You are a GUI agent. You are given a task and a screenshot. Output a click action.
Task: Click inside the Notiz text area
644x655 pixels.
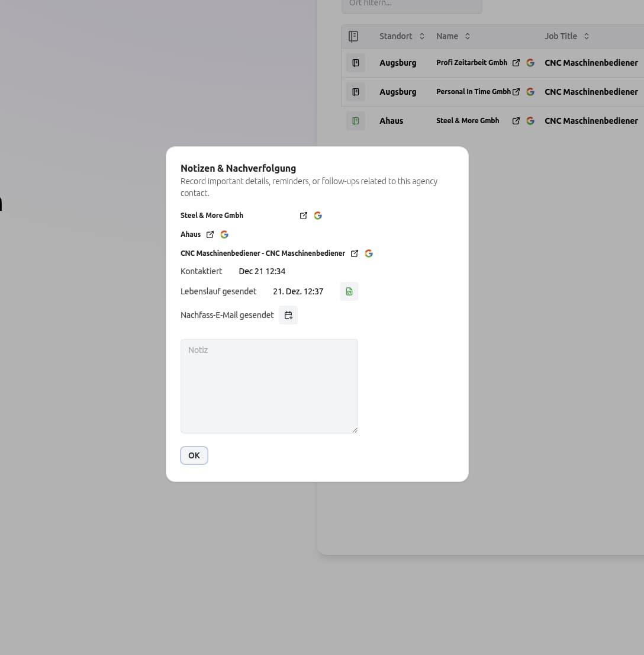[269, 386]
